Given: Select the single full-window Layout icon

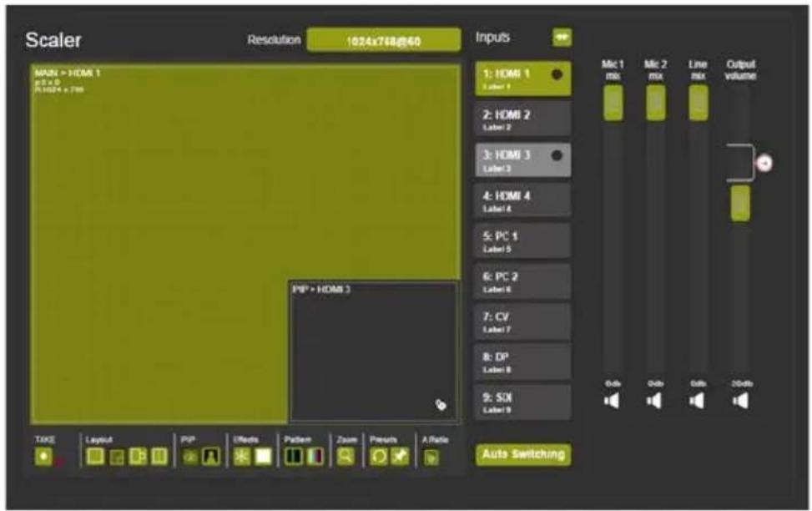Looking at the screenshot, I should click(x=95, y=457).
